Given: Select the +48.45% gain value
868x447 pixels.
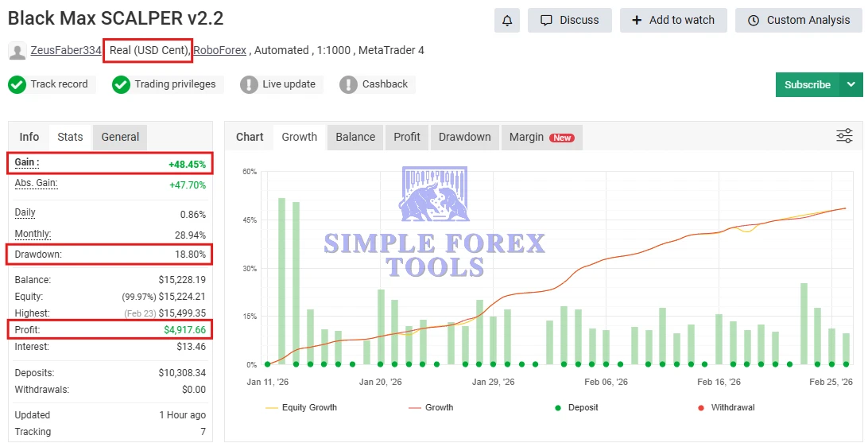Looking at the screenshot, I should click(x=187, y=165).
